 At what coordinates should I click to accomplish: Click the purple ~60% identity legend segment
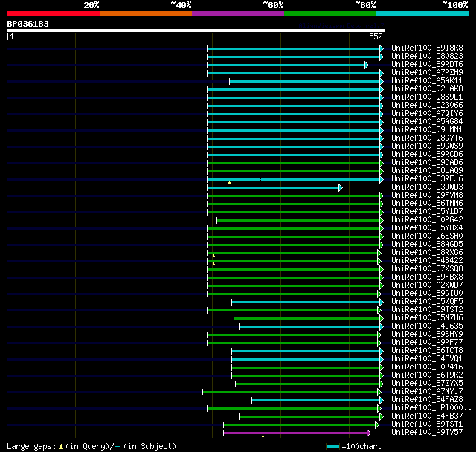(238, 13)
